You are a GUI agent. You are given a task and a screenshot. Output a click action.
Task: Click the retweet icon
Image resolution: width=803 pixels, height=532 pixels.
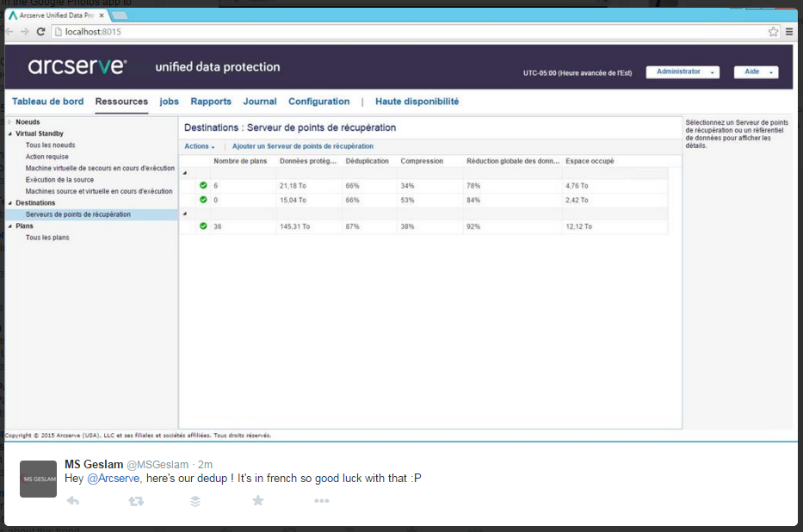click(x=136, y=501)
